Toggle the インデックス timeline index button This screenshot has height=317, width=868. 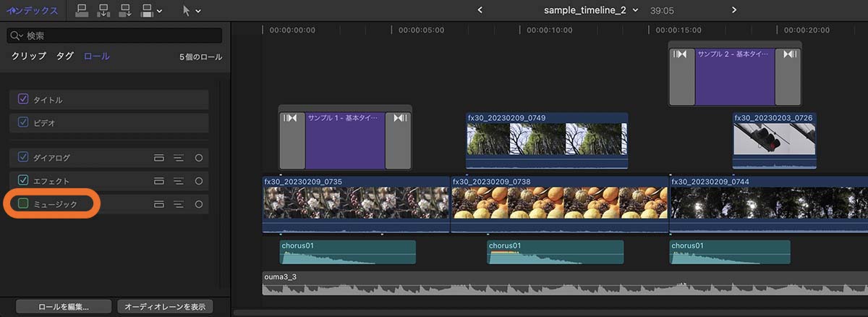pyautogui.click(x=32, y=11)
